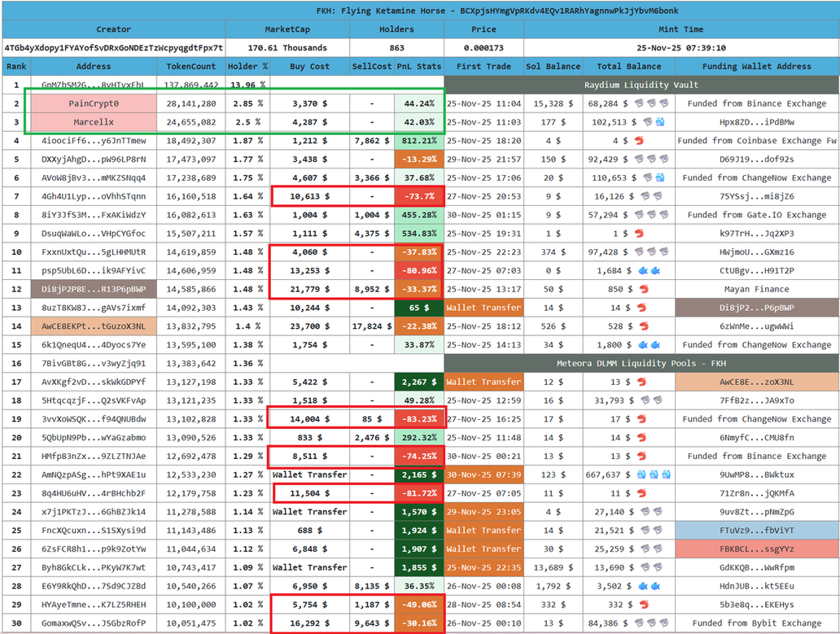This screenshot has height=634, width=840.
Task: Click the shrimp icon beside 850 $ balance
Action: point(641,289)
